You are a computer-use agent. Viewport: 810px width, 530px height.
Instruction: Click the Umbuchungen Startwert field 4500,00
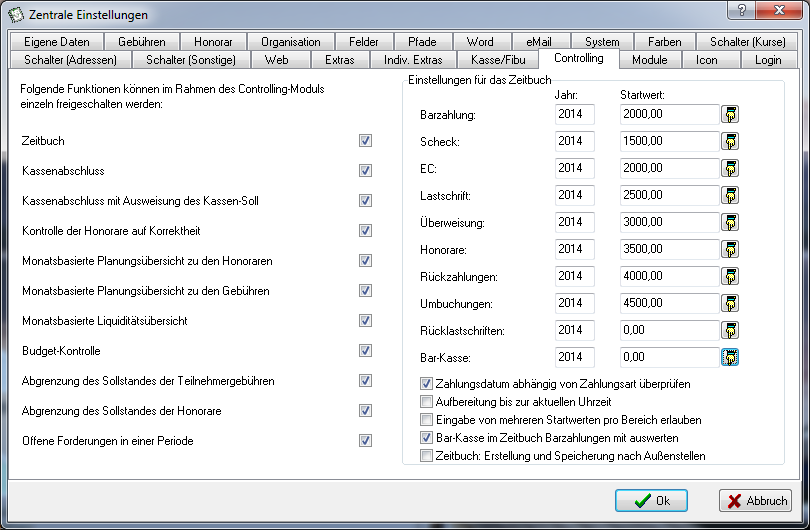point(669,303)
